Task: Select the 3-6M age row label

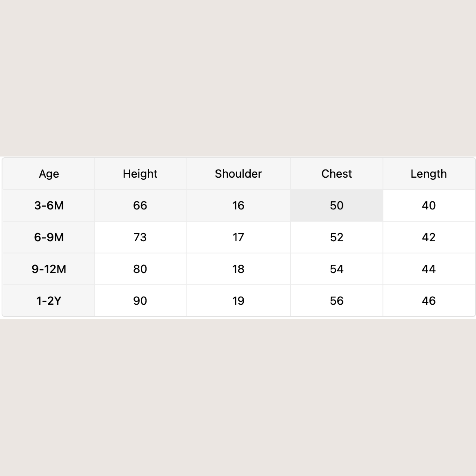Action: pyautogui.click(x=49, y=205)
